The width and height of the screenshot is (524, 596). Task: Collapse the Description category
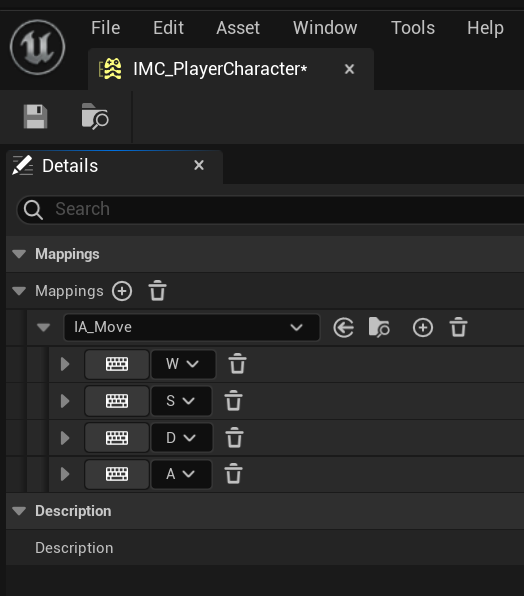click(x=19, y=511)
